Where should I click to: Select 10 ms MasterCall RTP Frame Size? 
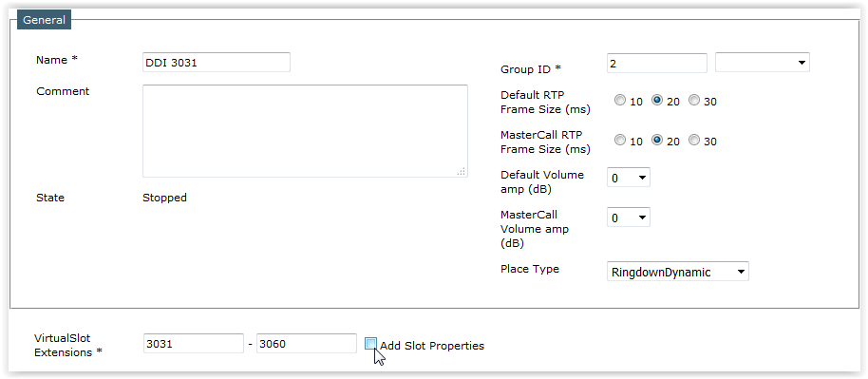620,141
